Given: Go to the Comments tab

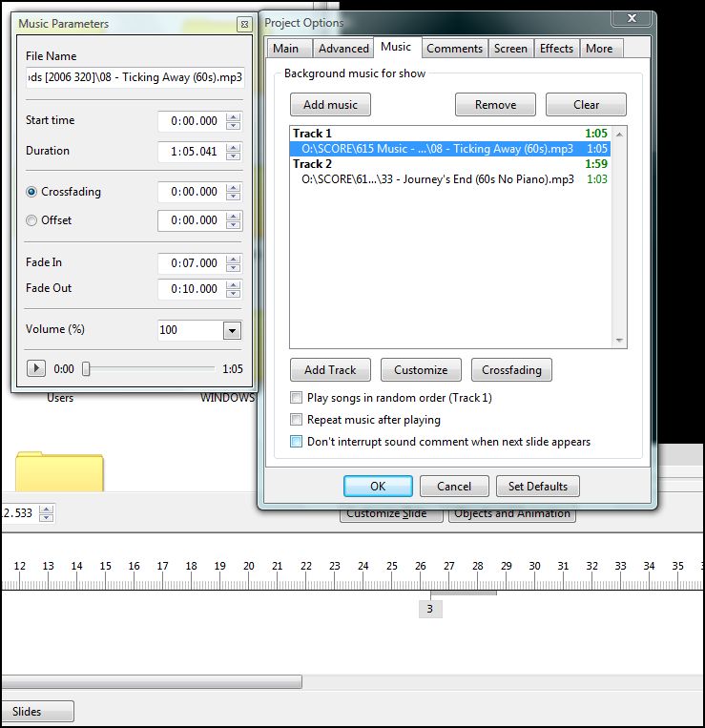Looking at the screenshot, I should 455,49.
